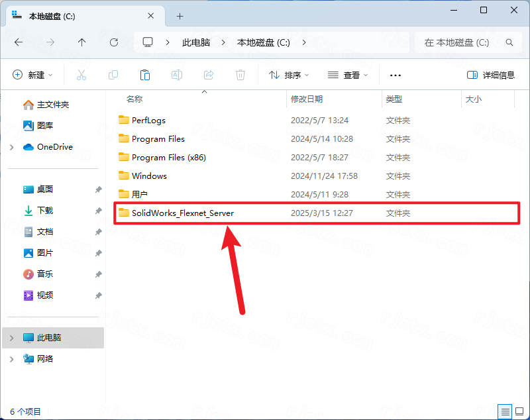This screenshot has width=530, height=420.
Task: Go up one directory level
Action: [81, 42]
